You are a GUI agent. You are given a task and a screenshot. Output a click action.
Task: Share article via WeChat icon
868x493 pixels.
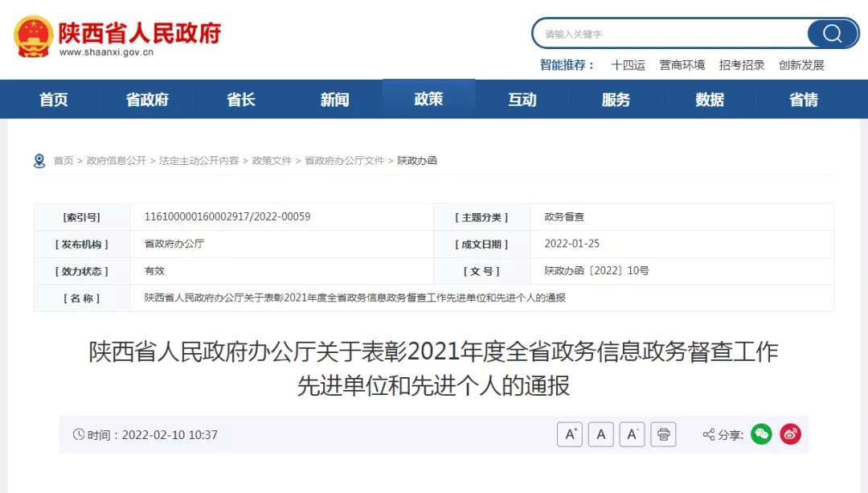[x=761, y=434]
